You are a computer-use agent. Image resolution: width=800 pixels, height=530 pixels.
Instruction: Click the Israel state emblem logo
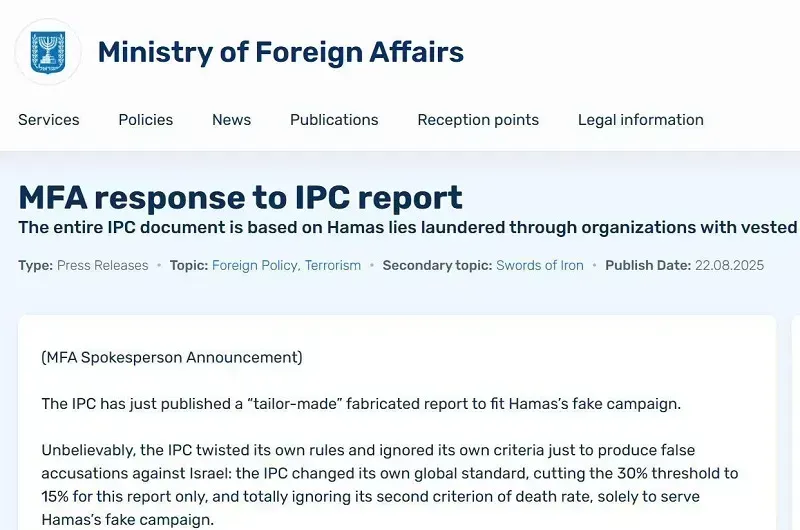point(48,52)
